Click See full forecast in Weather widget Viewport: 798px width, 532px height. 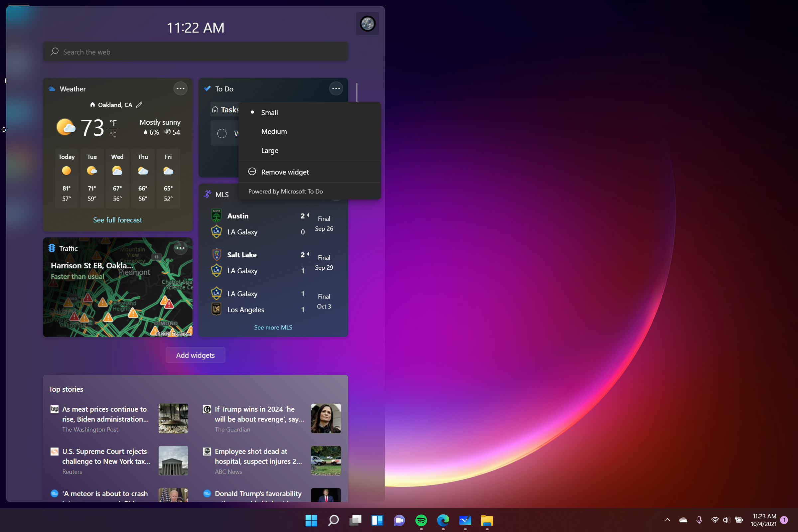click(x=118, y=220)
